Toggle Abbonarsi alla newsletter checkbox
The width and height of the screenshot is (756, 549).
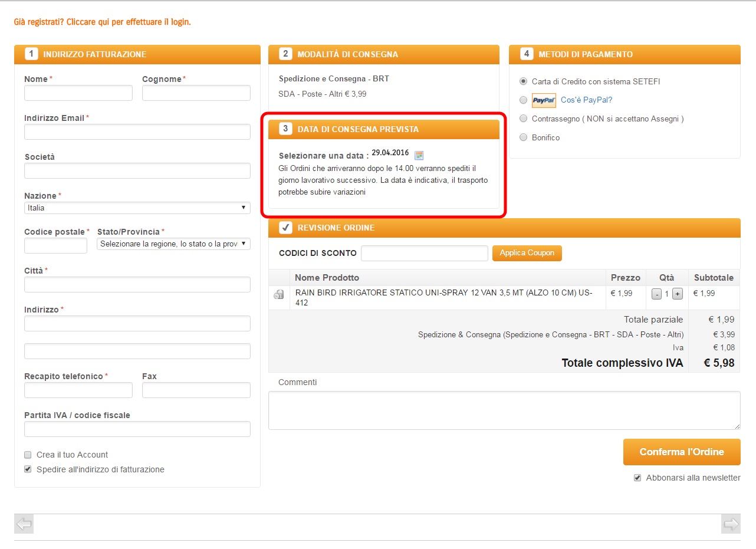637,478
